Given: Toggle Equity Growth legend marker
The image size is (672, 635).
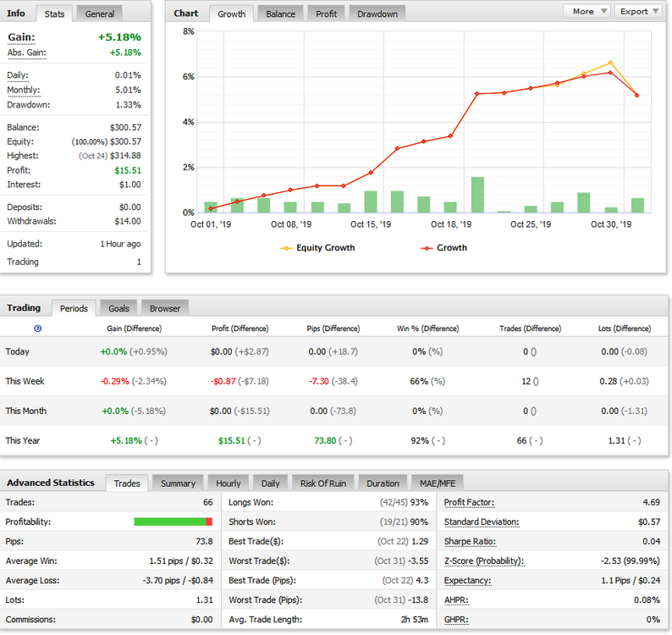Looking at the screenshot, I should click(286, 248).
